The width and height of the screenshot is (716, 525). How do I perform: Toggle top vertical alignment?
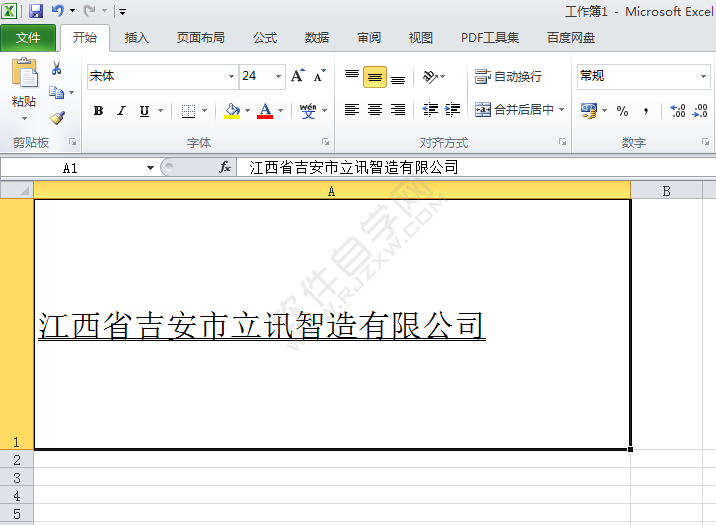(x=352, y=76)
